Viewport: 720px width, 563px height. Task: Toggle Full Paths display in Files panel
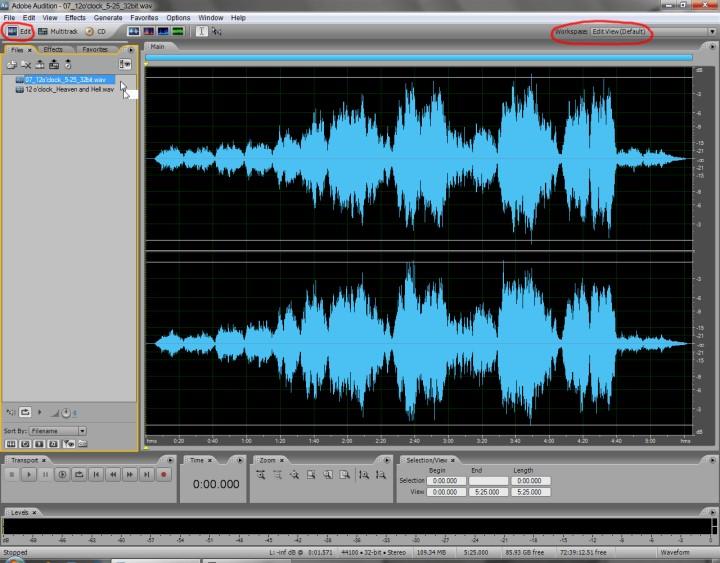83,444
